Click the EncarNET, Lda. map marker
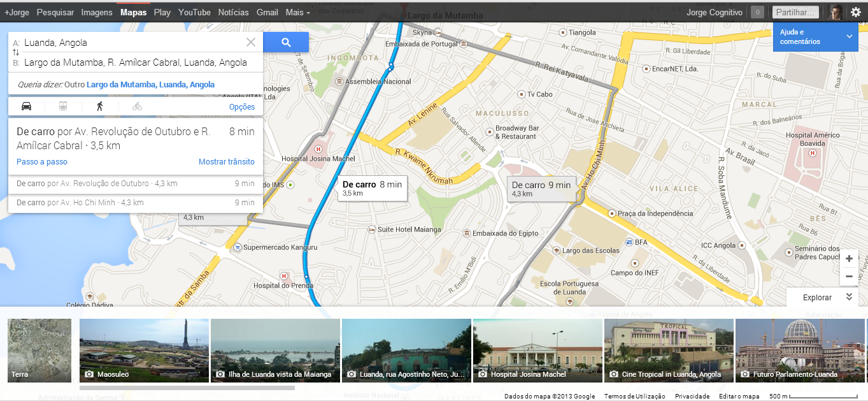 [646, 68]
